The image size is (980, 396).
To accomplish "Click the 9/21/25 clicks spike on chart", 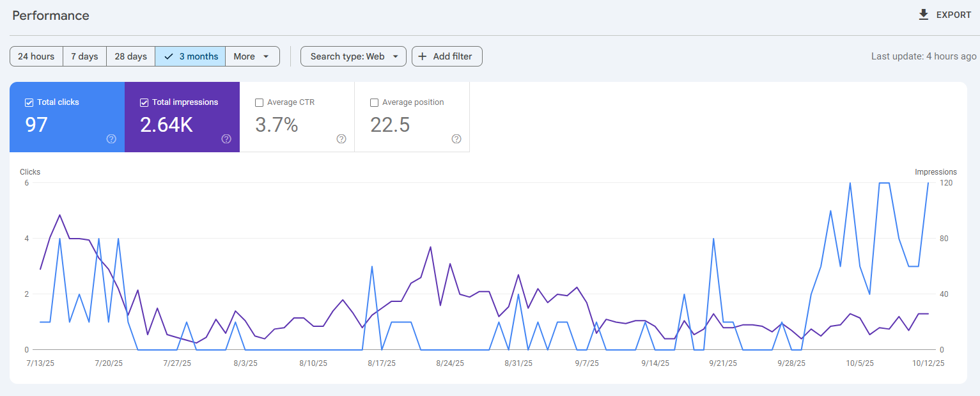I will pyautogui.click(x=713, y=239).
